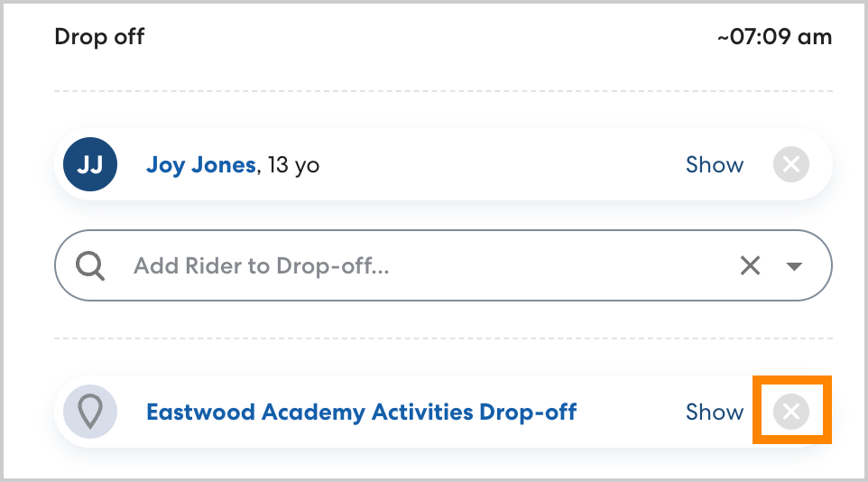Remove Joy Jones from the drop-off
The width and height of the screenshot is (868, 482).
[x=791, y=165]
